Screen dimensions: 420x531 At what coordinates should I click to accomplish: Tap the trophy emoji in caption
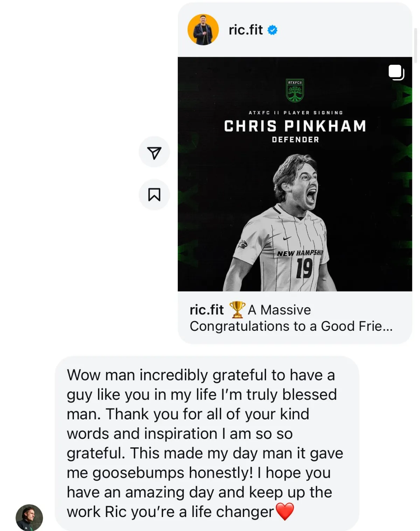coord(237,310)
